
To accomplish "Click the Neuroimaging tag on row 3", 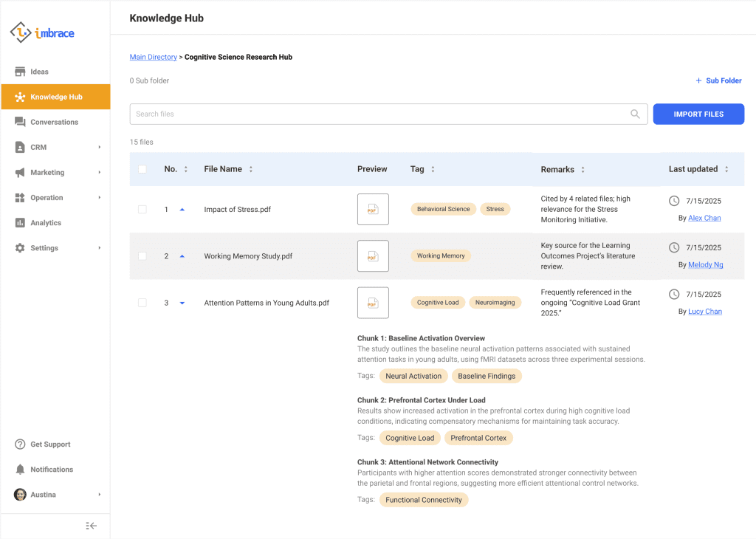I will (495, 303).
